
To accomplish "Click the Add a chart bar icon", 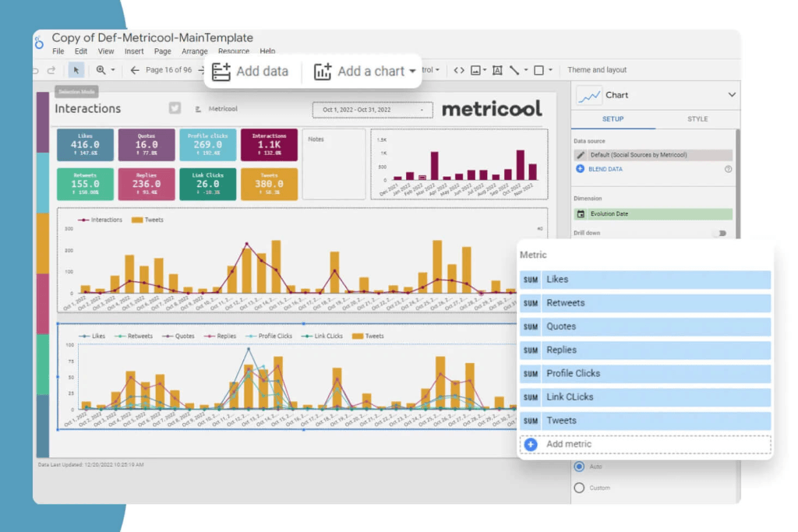I will point(322,71).
